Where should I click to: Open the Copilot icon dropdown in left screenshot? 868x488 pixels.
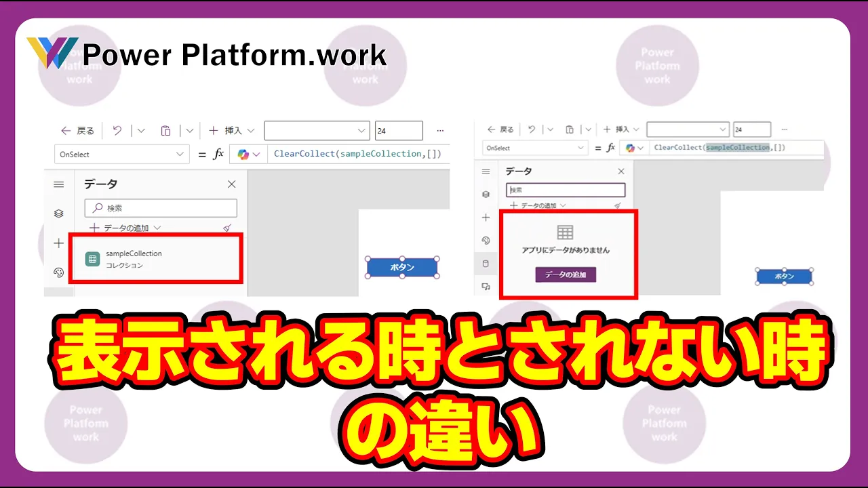click(x=249, y=155)
